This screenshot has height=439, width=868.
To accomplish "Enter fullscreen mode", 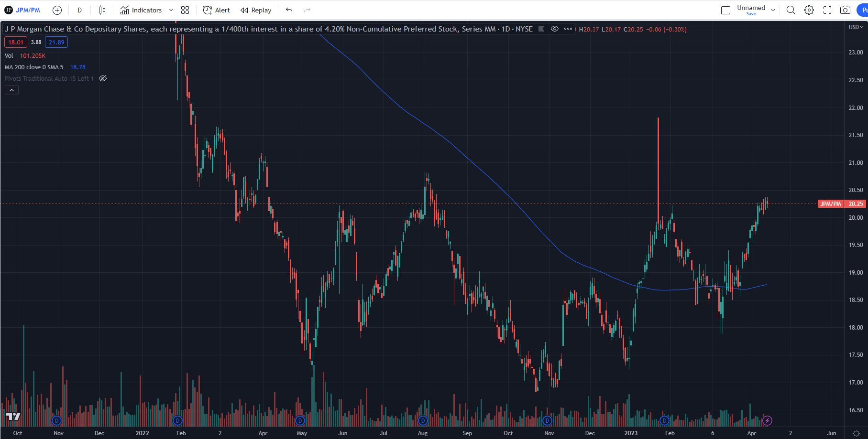I will click(x=827, y=10).
